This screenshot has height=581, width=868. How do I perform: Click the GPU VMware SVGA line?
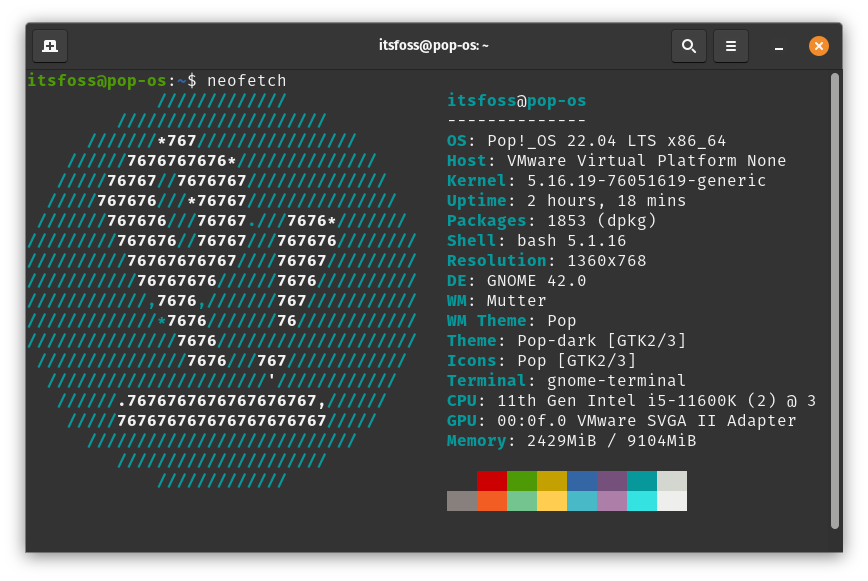point(621,421)
